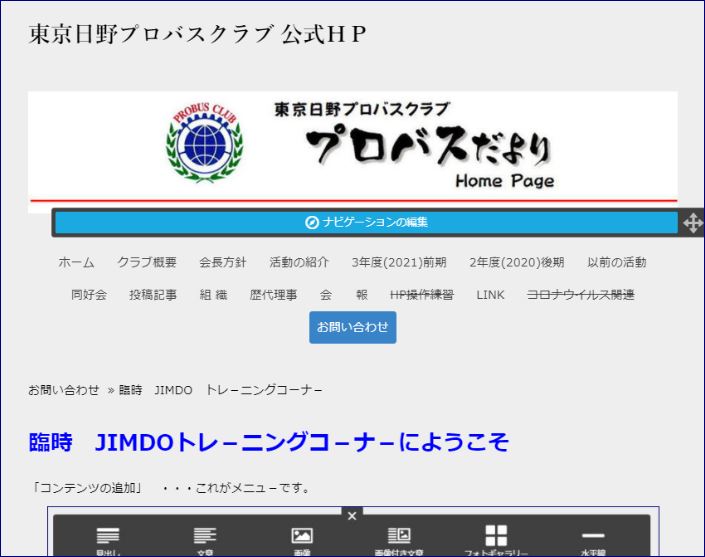Open the クラブ概要 menu item
The image size is (705, 557).
coord(147,262)
